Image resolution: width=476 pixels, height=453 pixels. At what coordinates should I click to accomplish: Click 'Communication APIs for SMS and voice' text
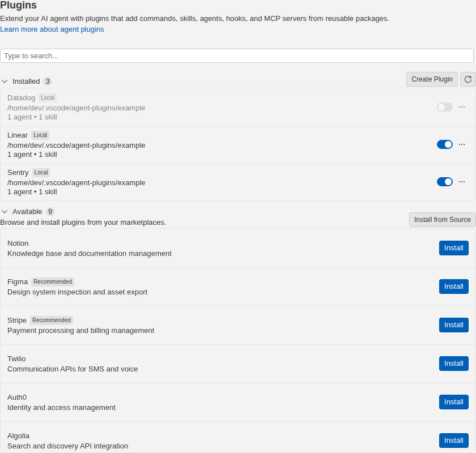73,369
